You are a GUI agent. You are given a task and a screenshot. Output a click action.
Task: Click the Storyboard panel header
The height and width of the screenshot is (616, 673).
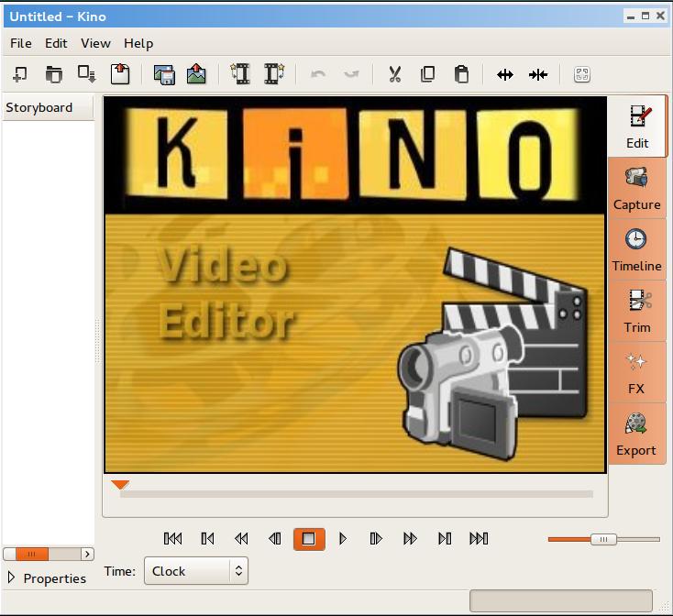(x=48, y=107)
